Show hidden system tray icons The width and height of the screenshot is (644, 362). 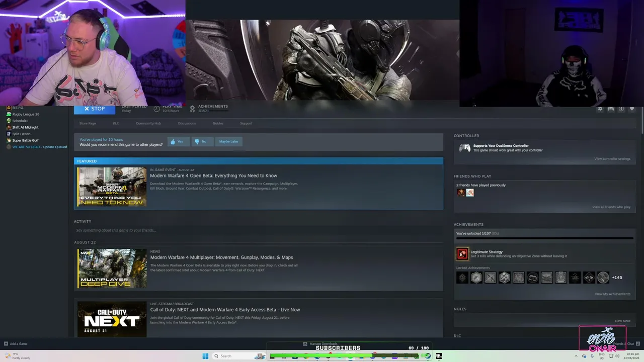pos(576,356)
